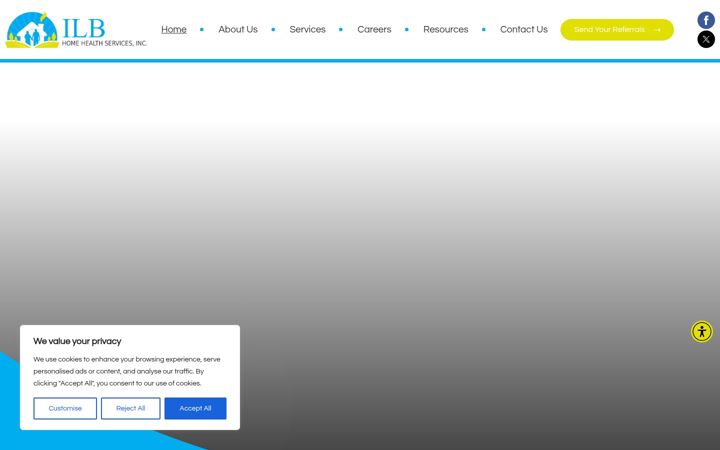Open the Resources menu item
The height and width of the screenshot is (450, 720).
(x=445, y=29)
